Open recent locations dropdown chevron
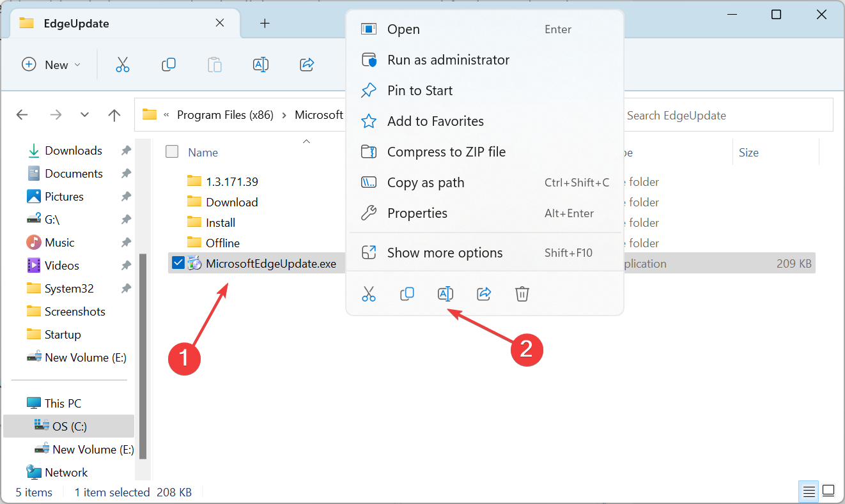Image resolution: width=845 pixels, height=504 pixels. coord(85,115)
